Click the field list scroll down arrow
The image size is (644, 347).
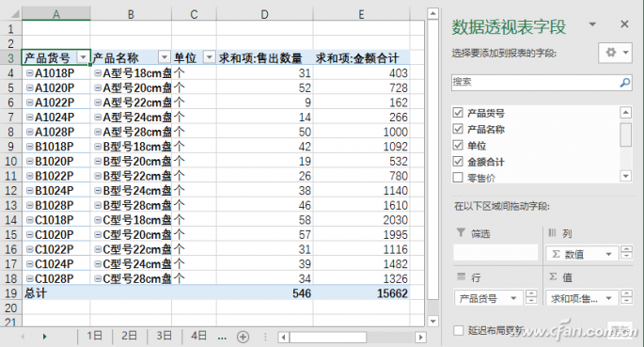(x=625, y=177)
